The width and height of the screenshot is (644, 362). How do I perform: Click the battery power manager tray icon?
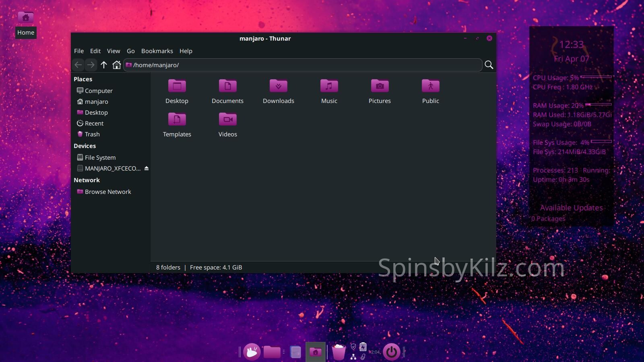(363, 347)
